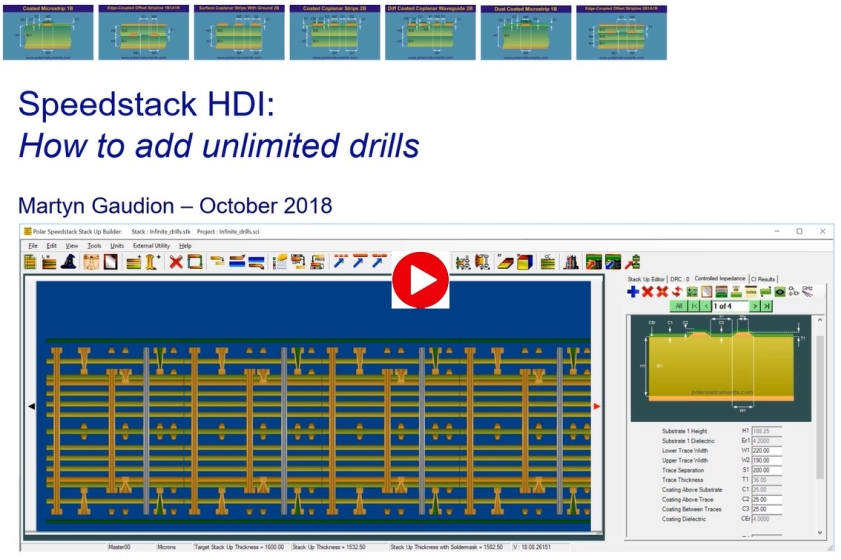Screen dimensions: 841x560
Task: Select the Controlled Impedance tab
Action: [720, 278]
